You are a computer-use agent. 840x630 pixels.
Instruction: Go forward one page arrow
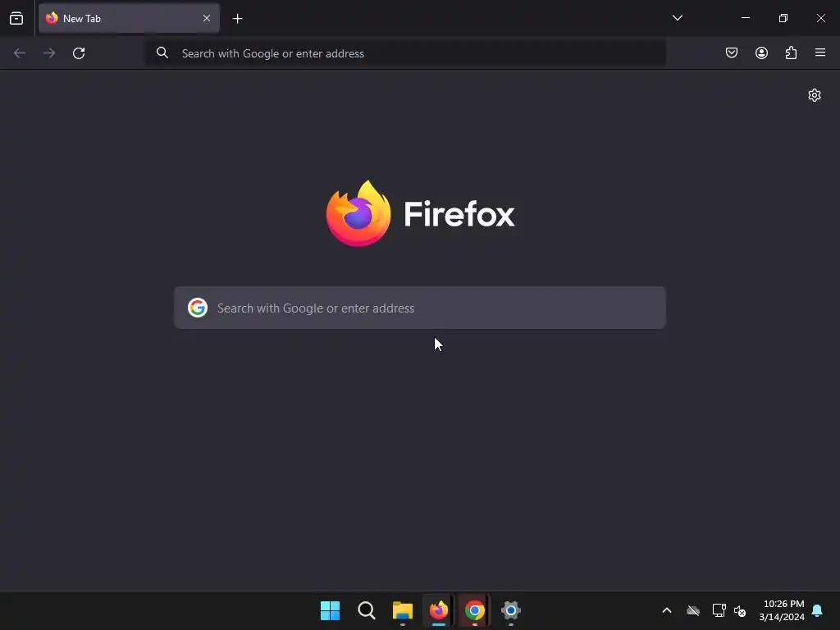coord(49,53)
